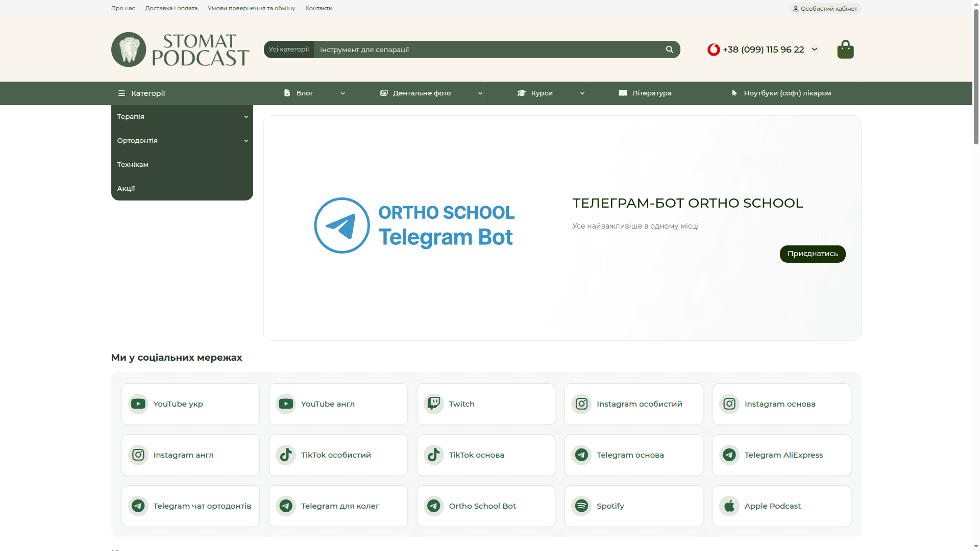Screen dimensions: 980x551
Task: Expand the Блог dropdown arrow
Action: [x=342, y=93]
